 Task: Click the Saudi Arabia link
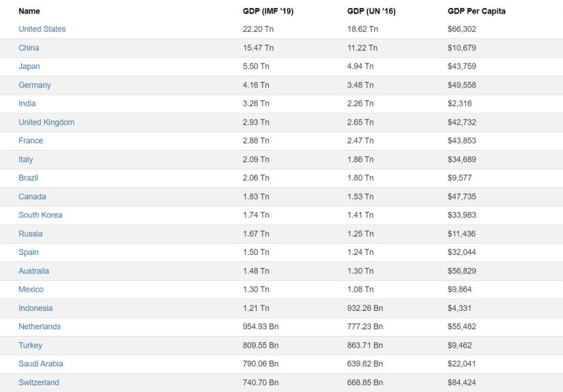(42, 363)
